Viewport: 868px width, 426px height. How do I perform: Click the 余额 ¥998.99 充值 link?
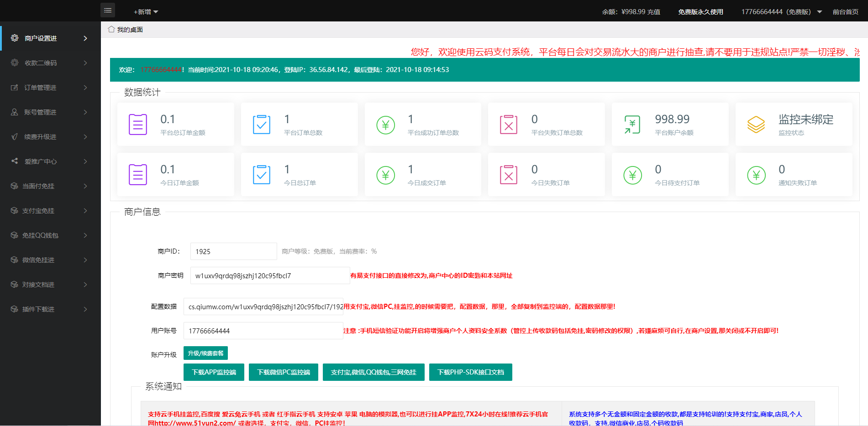pyautogui.click(x=631, y=12)
